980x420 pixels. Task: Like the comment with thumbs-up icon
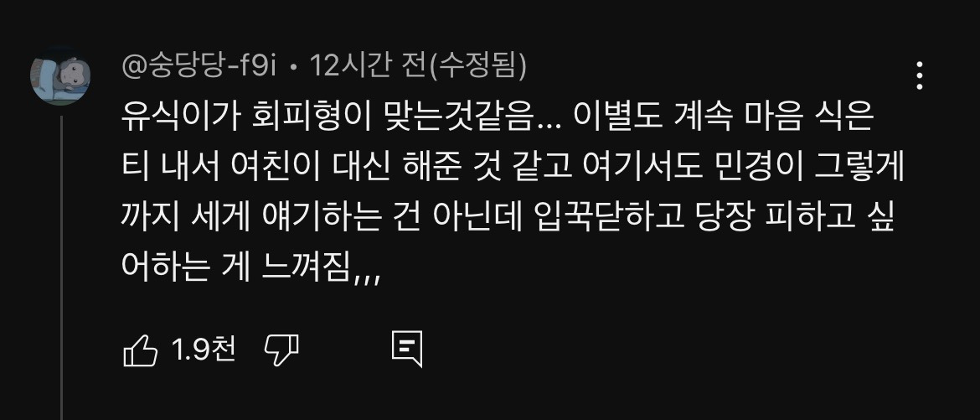pyautogui.click(x=141, y=350)
